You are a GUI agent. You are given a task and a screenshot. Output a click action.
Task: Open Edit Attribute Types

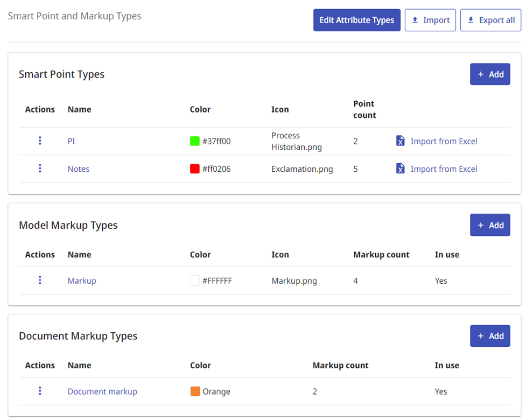tap(356, 20)
